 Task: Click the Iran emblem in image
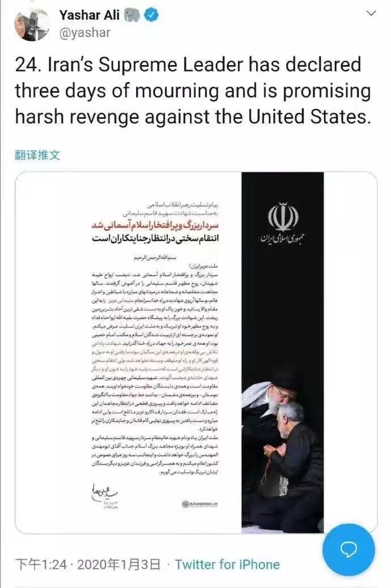click(x=283, y=216)
